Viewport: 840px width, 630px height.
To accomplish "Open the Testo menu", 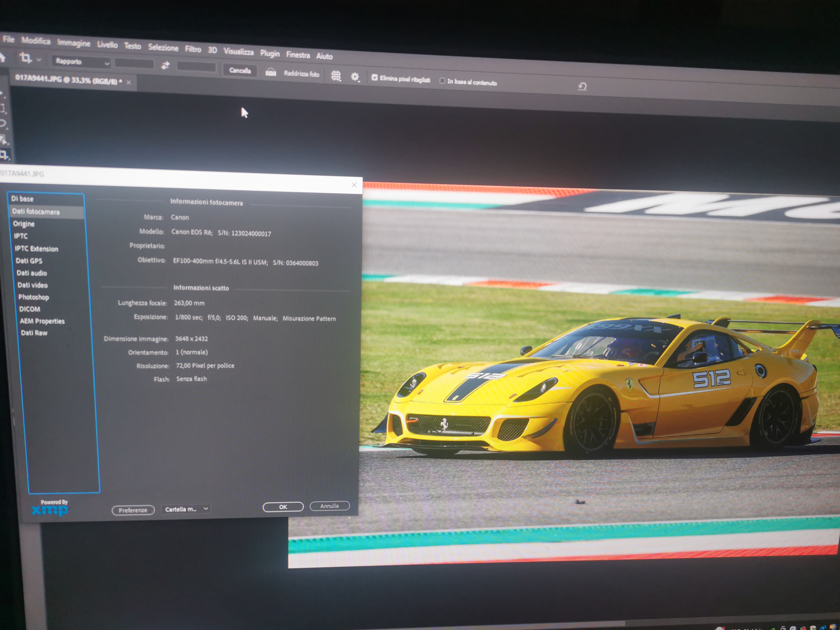I will coord(133,46).
